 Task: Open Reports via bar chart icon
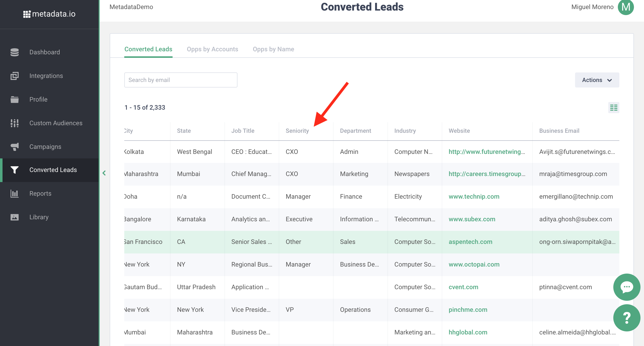coord(15,193)
